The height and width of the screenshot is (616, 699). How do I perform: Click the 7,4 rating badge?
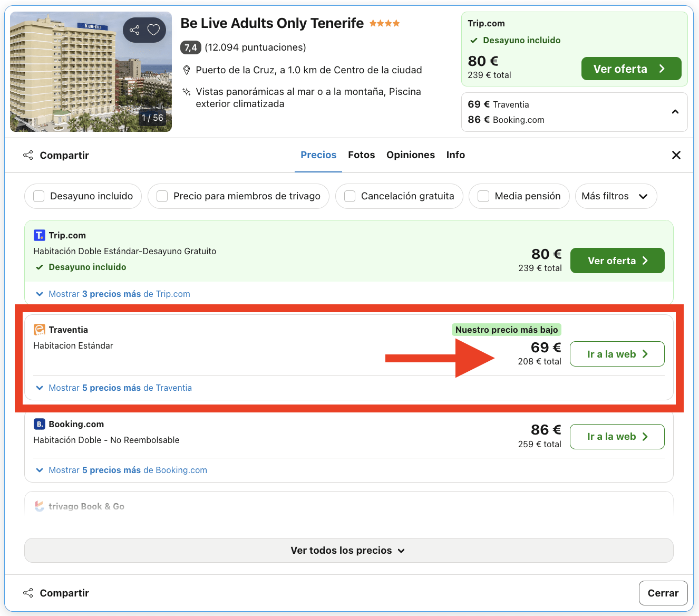pyautogui.click(x=190, y=47)
